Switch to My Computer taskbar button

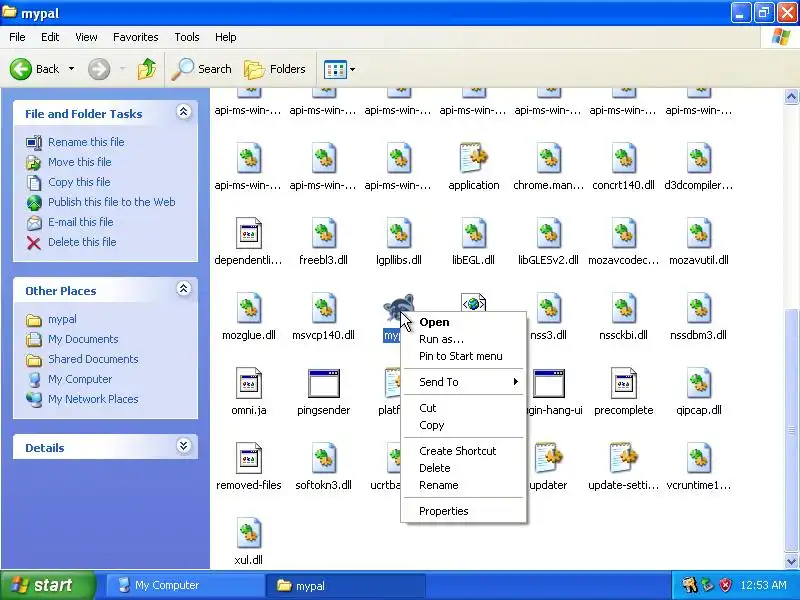185,585
